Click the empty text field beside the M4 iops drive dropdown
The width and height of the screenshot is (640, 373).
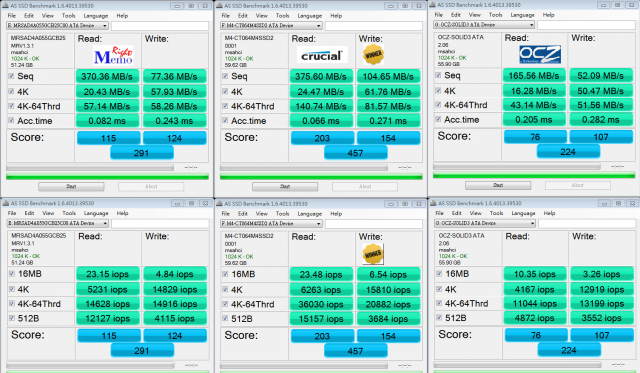[x=374, y=224]
